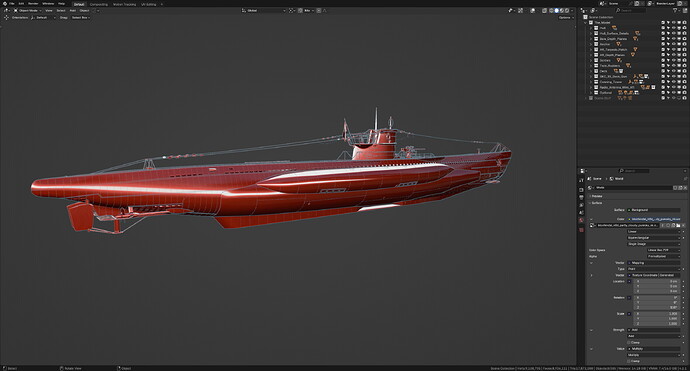Image resolution: width=690 pixels, height=371 pixels.
Task: Switch to the Compositing workspace tab
Action: [99, 4]
